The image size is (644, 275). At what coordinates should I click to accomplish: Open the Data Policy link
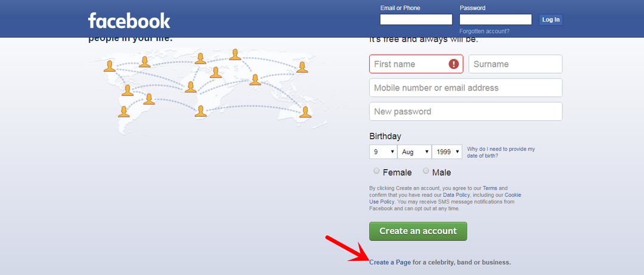tap(456, 195)
